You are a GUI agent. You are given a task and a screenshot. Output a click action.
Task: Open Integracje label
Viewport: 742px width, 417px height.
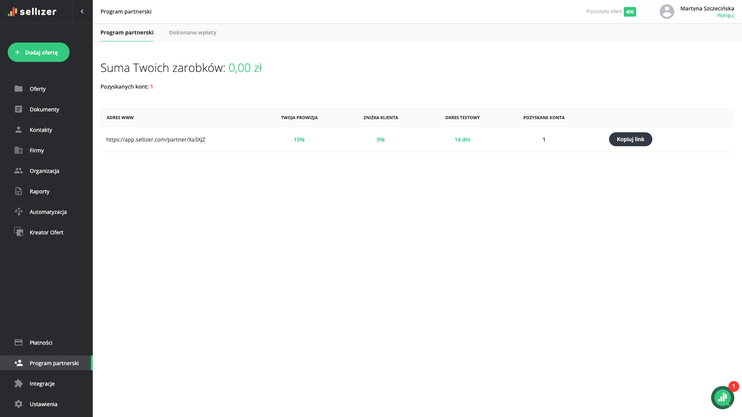(42, 384)
